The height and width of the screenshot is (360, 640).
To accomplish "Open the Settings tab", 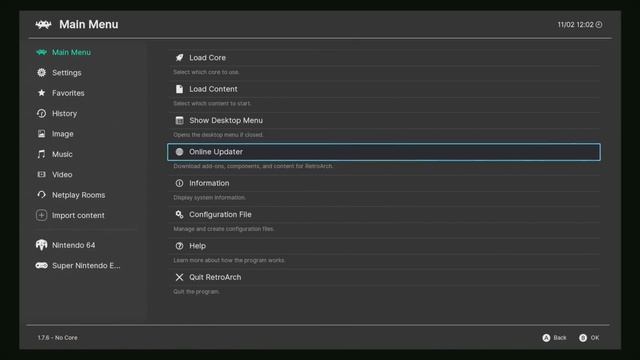I will click(67, 73).
